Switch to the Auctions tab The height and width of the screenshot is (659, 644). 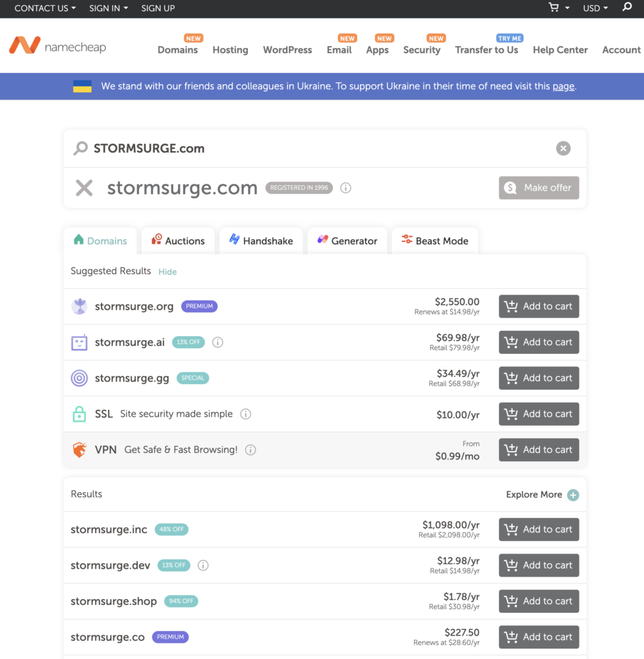click(178, 241)
